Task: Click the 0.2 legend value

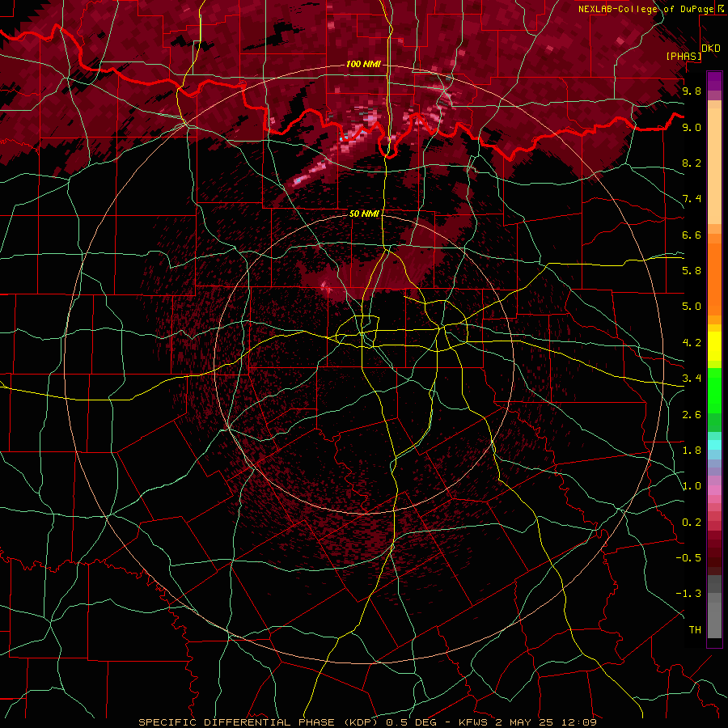Action: [x=692, y=523]
